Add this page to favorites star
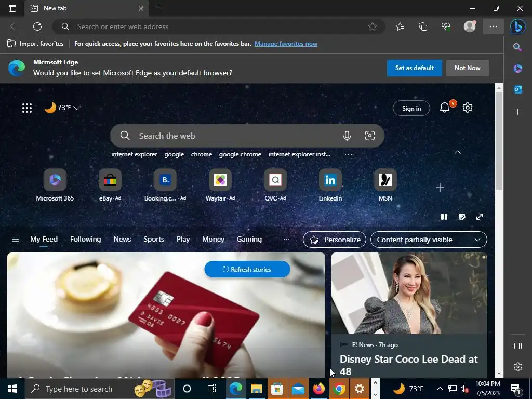This screenshot has height=399, width=532. click(372, 26)
